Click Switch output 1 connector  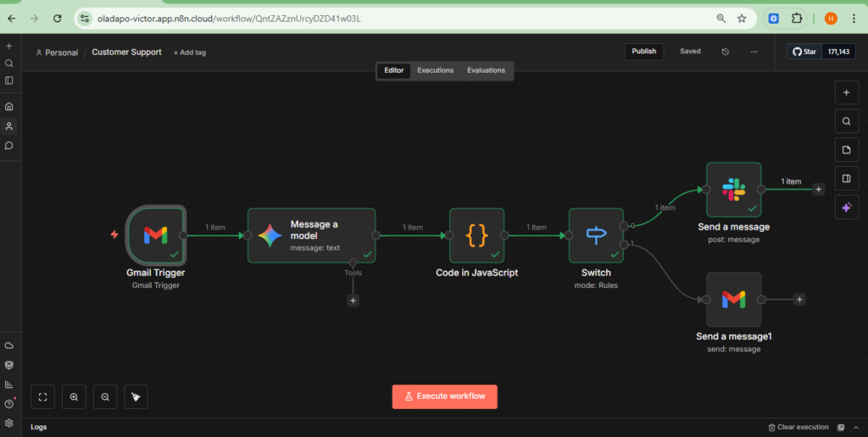[x=625, y=245]
